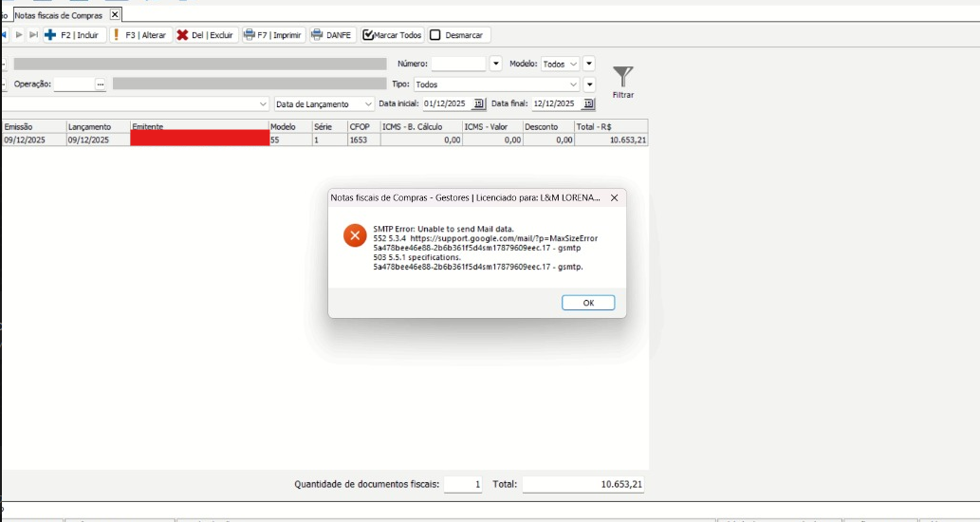Click the Desmarcar checkbox button
Viewport: 980px width, 522px height.
pos(455,35)
